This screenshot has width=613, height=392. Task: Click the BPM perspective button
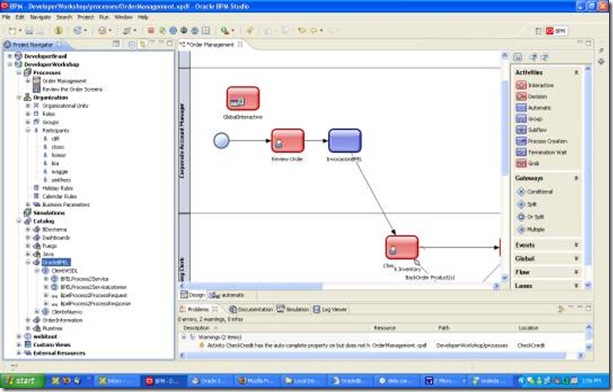pos(556,31)
